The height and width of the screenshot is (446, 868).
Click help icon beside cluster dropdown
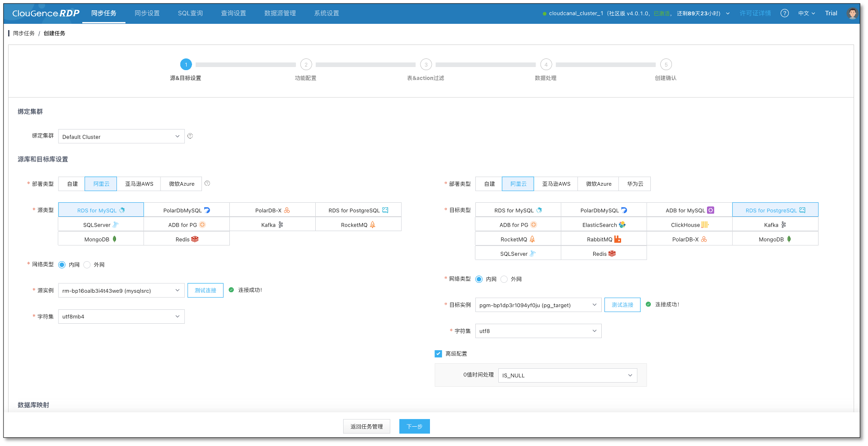pos(190,136)
